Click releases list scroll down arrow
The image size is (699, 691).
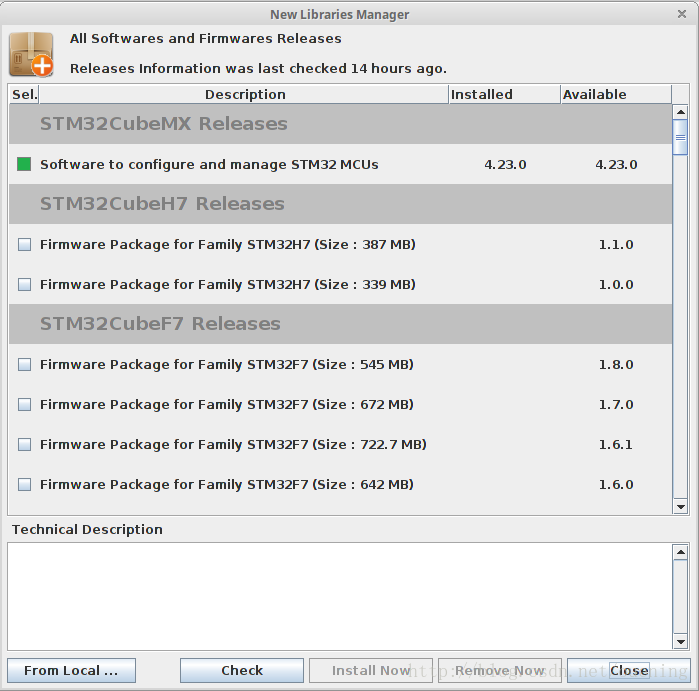tap(680, 506)
